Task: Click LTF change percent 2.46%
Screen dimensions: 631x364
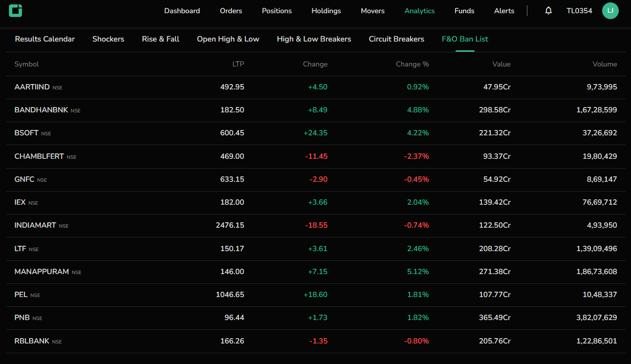Action: pyautogui.click(x=418, y=249)
